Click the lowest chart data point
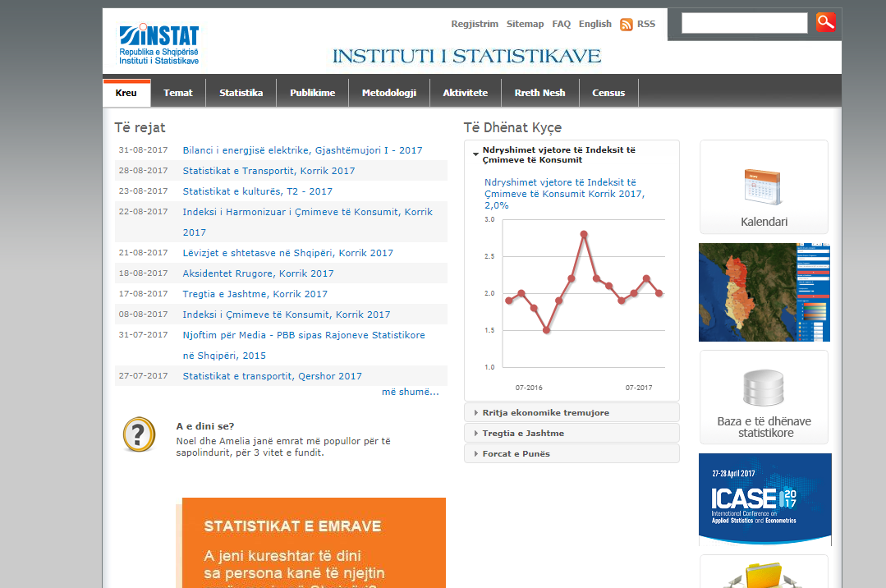Screen dimensions: 886x588 click(546, 330)
